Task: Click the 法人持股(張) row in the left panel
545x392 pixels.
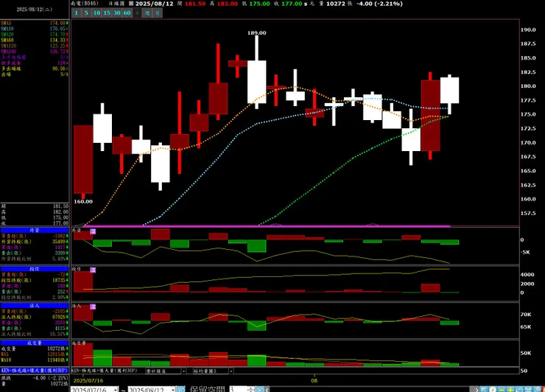Action: [x=35, y=317]
